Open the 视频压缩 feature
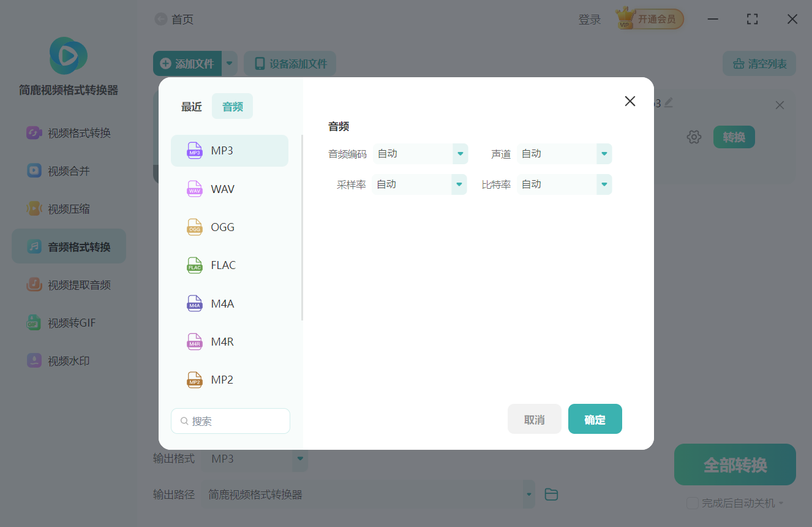Viewport: 812px width, 527px height. tap(69, 208)
